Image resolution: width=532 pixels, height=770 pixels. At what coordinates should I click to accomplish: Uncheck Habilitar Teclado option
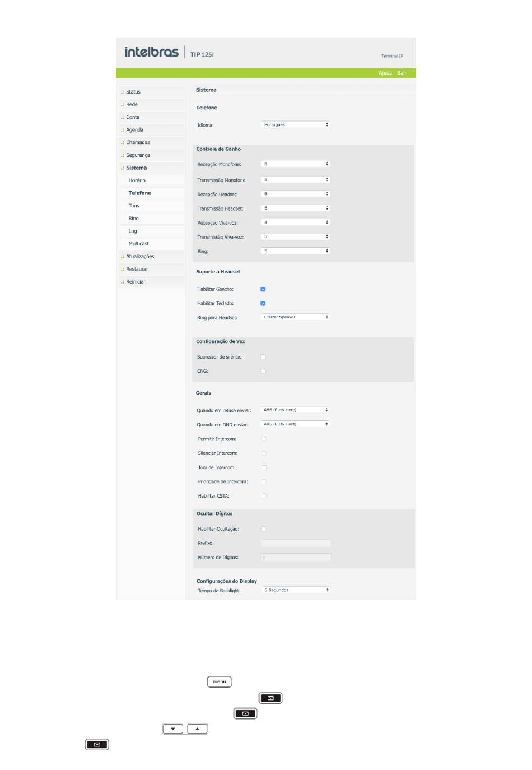point(263,303)
